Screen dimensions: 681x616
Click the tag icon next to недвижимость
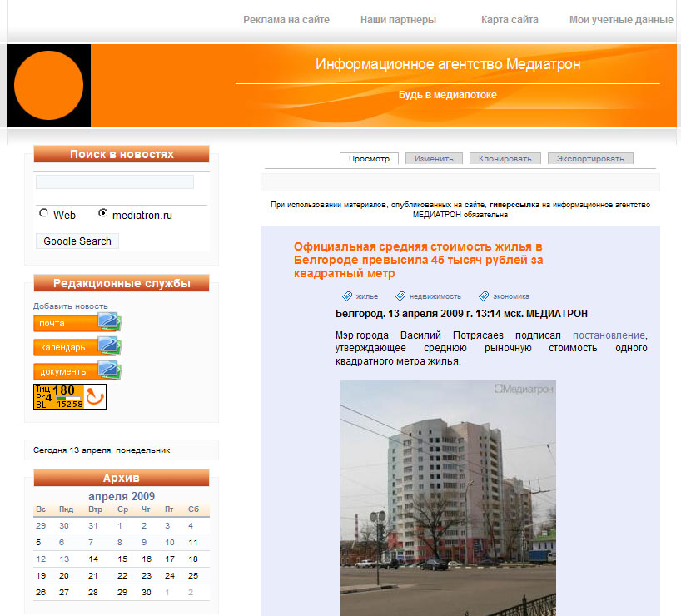(x=400, y=296)
